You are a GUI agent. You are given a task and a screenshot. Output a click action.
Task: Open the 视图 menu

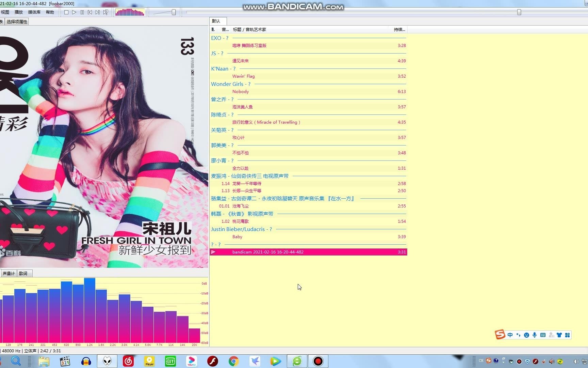tap(5, 12)
